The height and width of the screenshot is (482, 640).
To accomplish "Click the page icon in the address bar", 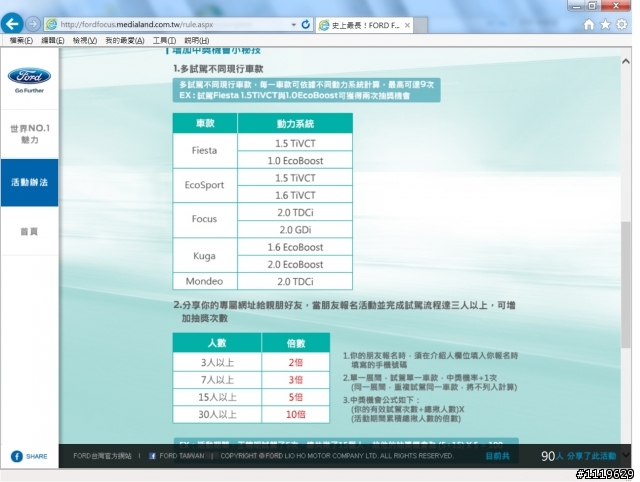I will click(51, 24).
